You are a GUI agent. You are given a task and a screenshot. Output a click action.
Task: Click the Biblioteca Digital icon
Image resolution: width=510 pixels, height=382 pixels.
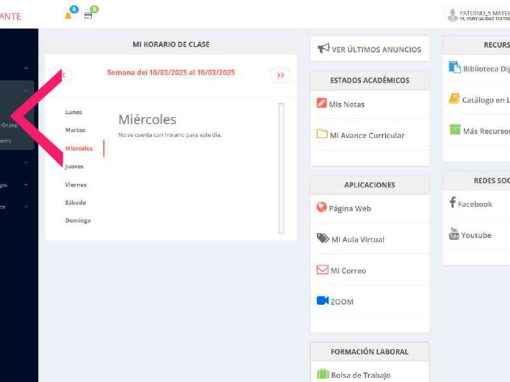(455, 67)
